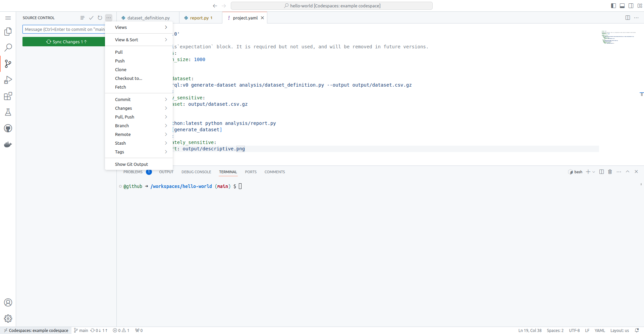
Task: Open the Accounts icon
Action: coord(8,302)
